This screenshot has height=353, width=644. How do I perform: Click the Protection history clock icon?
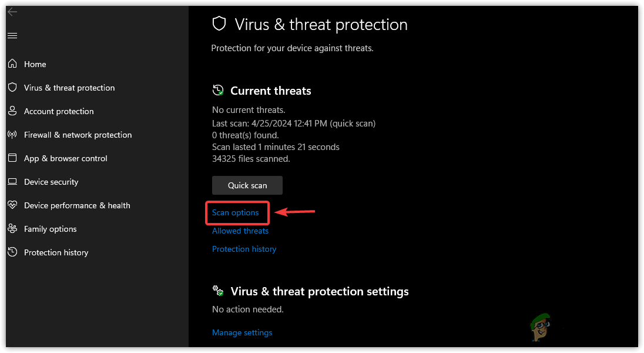coord(12,252)
